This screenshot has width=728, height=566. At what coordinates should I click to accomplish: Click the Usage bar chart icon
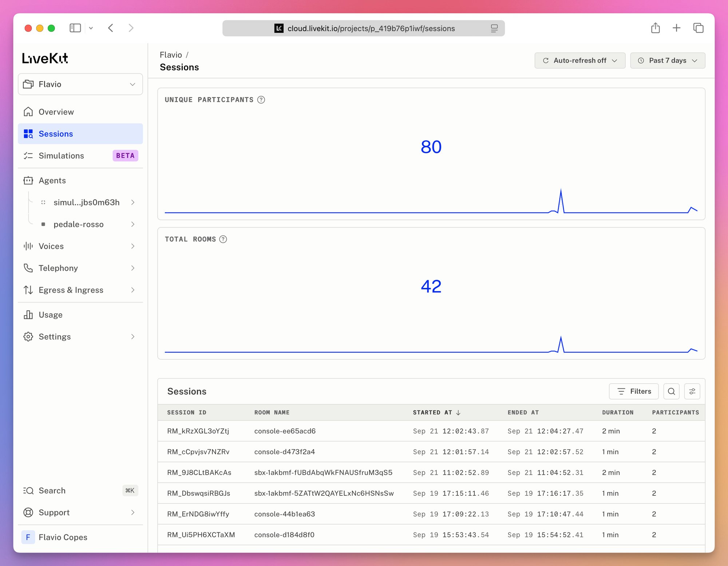(x=28, y=315)
